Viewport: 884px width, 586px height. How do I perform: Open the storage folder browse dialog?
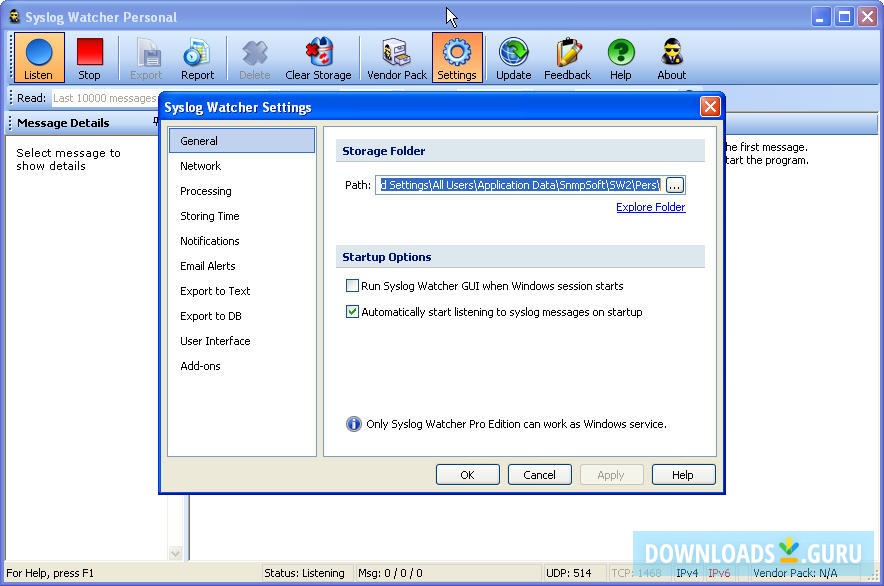coord(675,185)
